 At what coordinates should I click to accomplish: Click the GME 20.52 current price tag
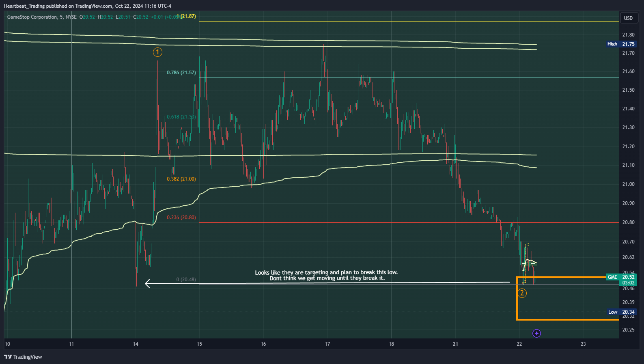[x=621, y=277]
